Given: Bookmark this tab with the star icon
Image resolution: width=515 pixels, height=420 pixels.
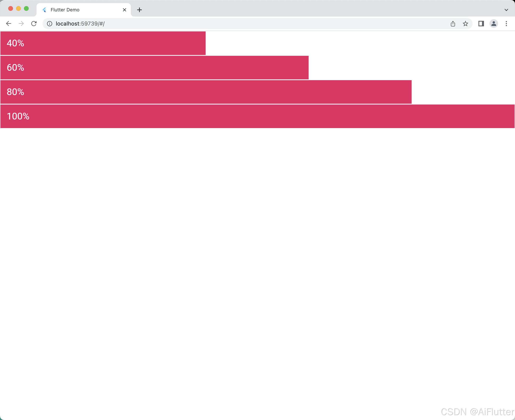Looking at the screenshot, I should 466,23.
